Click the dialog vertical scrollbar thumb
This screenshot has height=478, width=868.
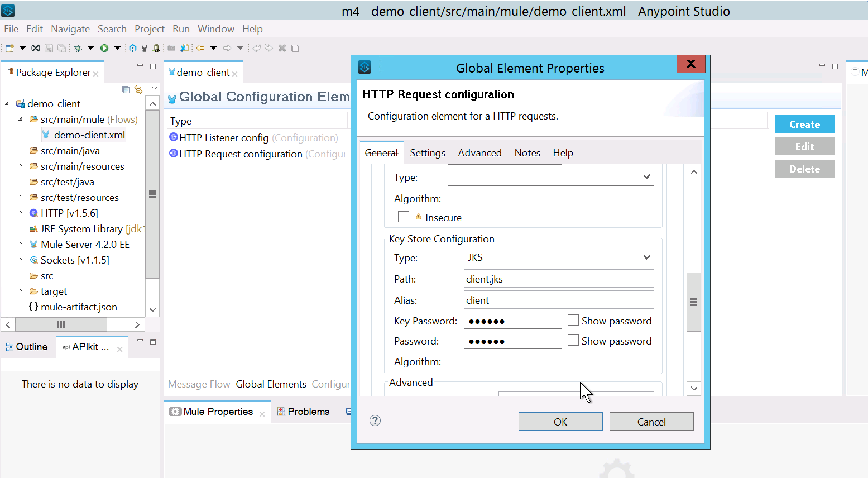694,302
